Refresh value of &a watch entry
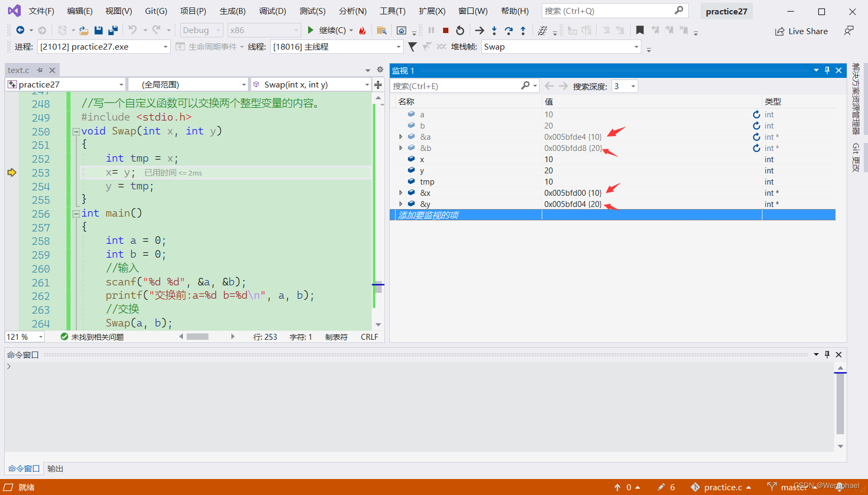 click(x=757, y=137)
